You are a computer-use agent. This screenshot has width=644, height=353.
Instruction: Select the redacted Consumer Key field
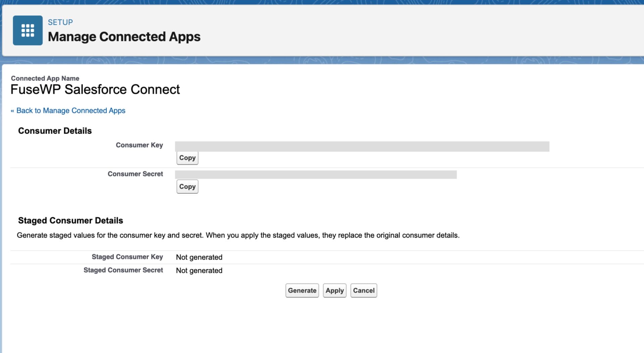(362, 146)
